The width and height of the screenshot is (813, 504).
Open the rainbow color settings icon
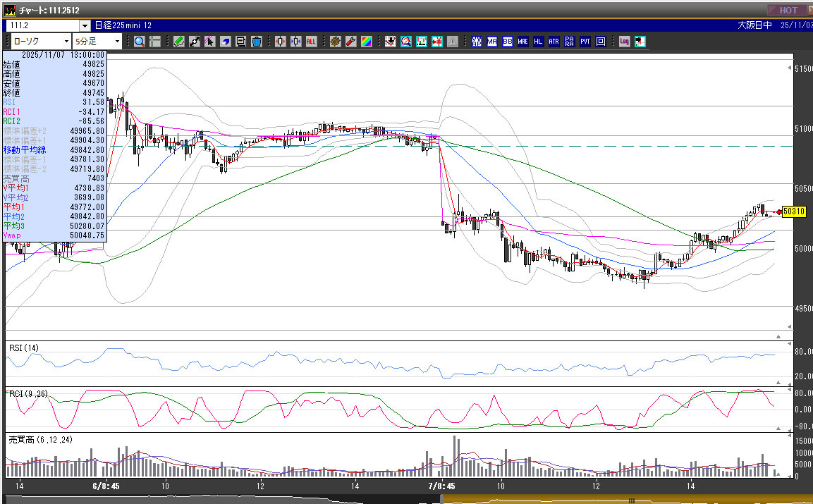367,42
